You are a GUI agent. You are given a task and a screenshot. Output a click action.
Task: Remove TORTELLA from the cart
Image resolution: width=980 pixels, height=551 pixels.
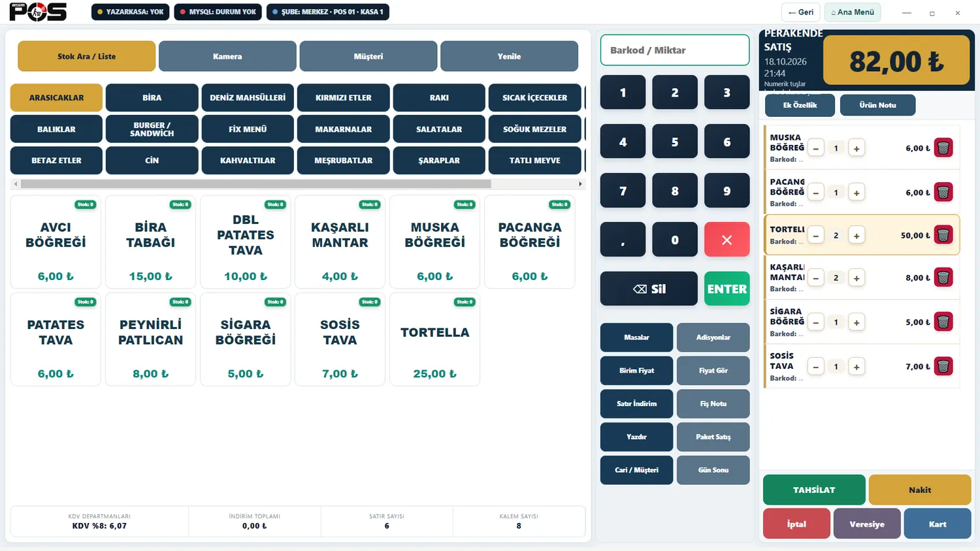[x=943, y=235]
